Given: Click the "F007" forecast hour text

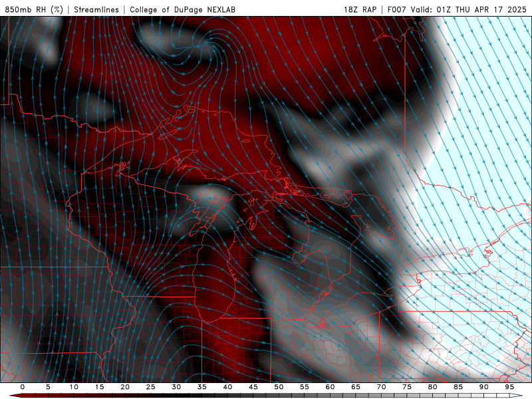Looking at the screenshot, I should point(396,9).
